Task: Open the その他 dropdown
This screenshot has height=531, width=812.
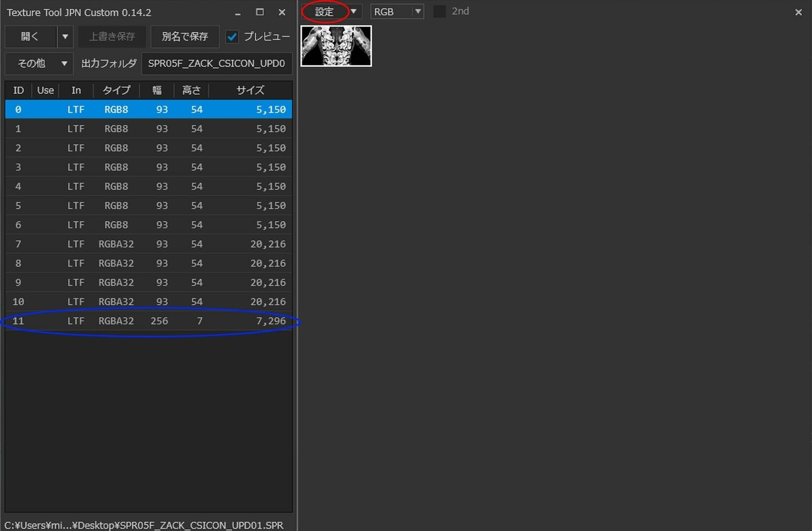Action: tap(39, 63)
